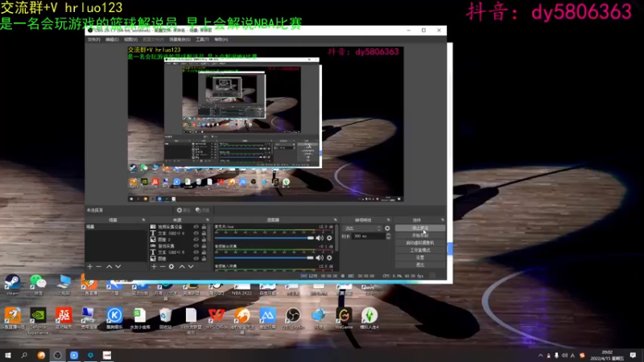Open the 淡出 transition type dropdown
This screenshot has width=644, height=362.
coord(362,228)
